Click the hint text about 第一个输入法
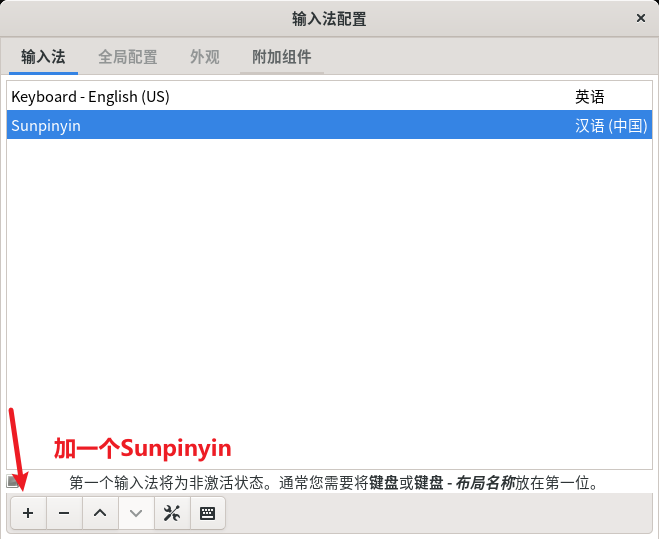The image size is (659, 539). click(335, 483)
